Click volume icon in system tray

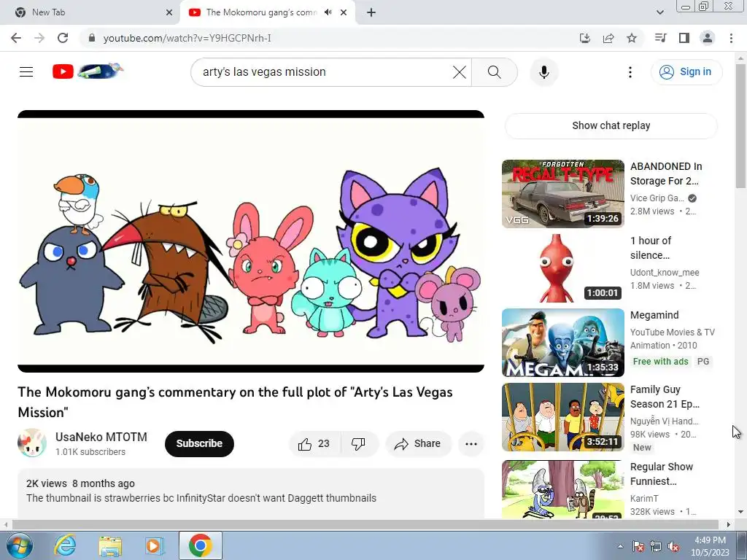673,546
